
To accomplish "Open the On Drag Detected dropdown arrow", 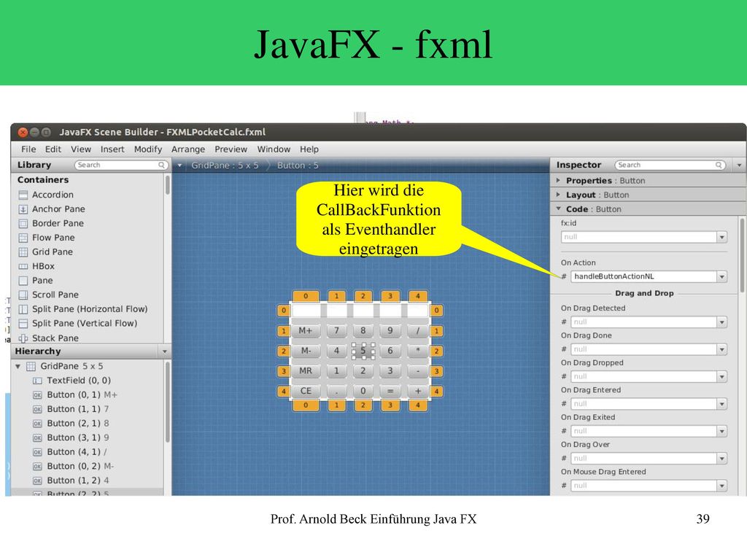I will coord(722,322).
